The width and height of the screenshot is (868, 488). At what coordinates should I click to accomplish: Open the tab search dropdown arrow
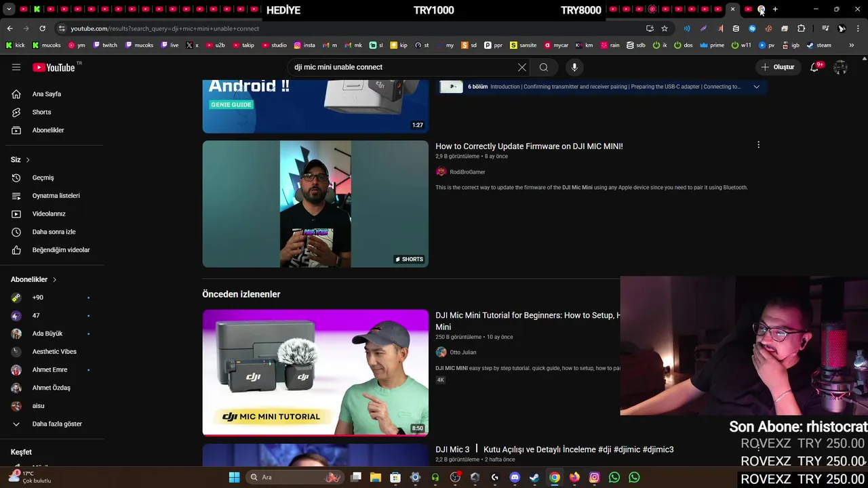click(9, 9)
